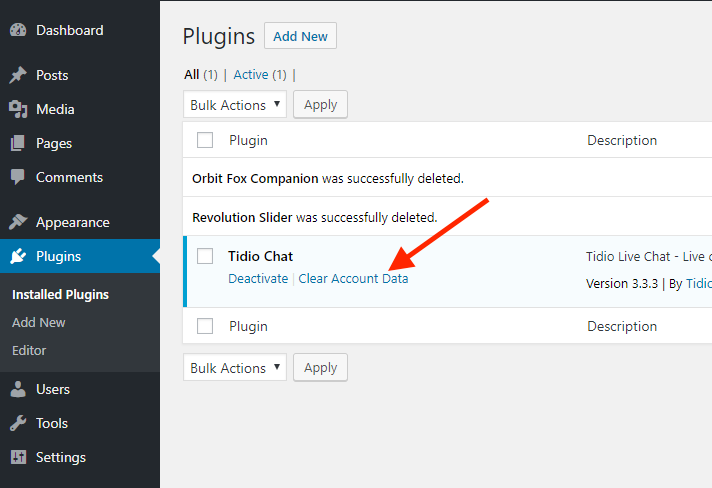Click the Settings sliders icon

[18, 457]
